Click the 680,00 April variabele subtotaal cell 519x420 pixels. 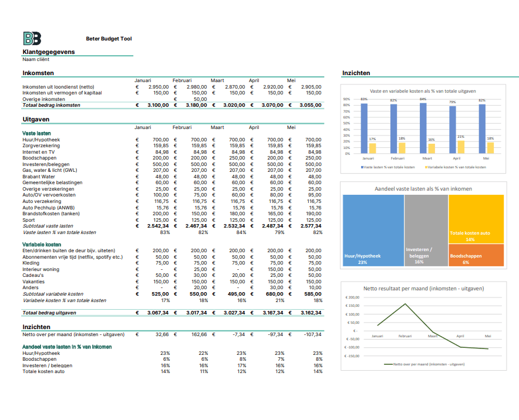click(274, 294)
